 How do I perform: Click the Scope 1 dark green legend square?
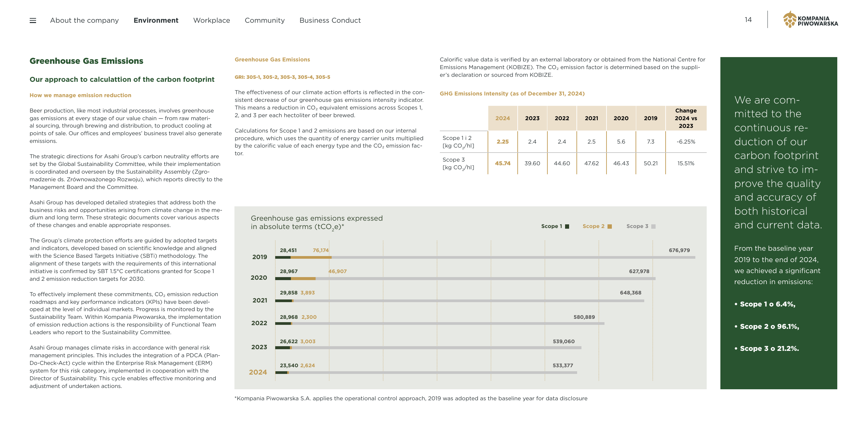(x=567, y=226)
